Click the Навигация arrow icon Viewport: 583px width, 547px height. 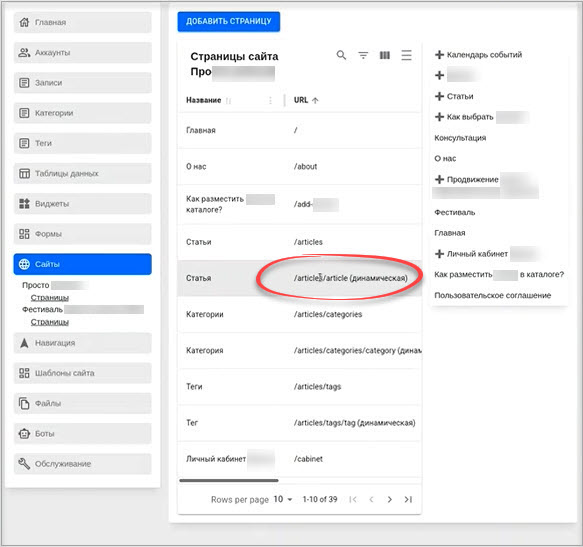pos(24,342)
